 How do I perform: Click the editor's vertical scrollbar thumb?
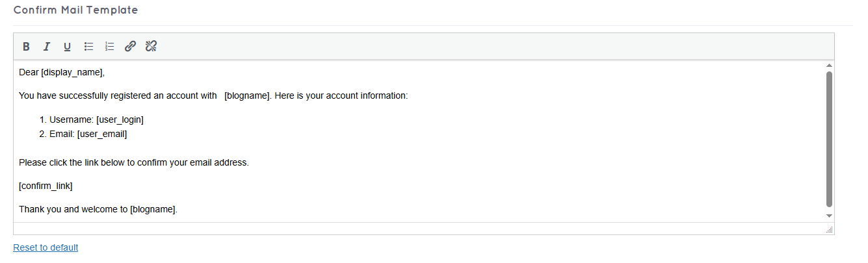point(829,139)
